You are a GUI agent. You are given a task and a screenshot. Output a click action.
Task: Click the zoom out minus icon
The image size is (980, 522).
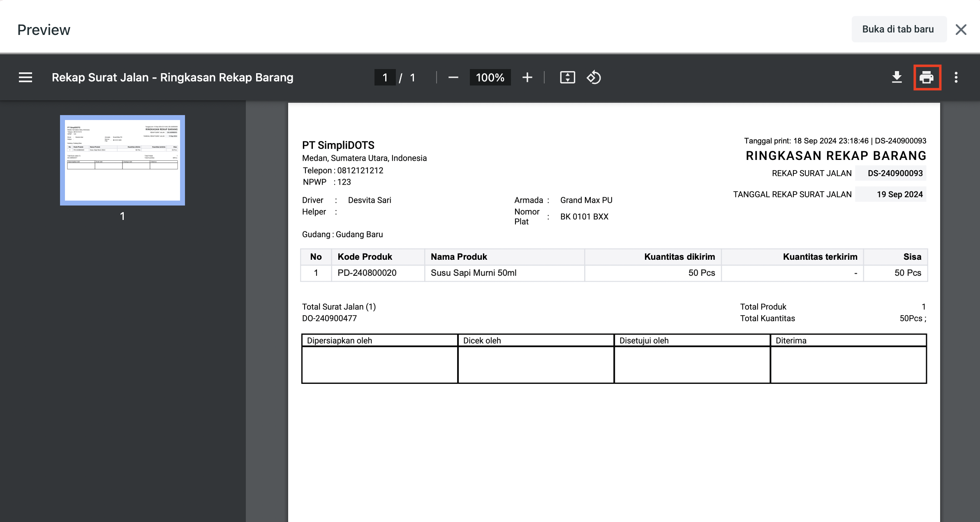click(x=453, y=77)
